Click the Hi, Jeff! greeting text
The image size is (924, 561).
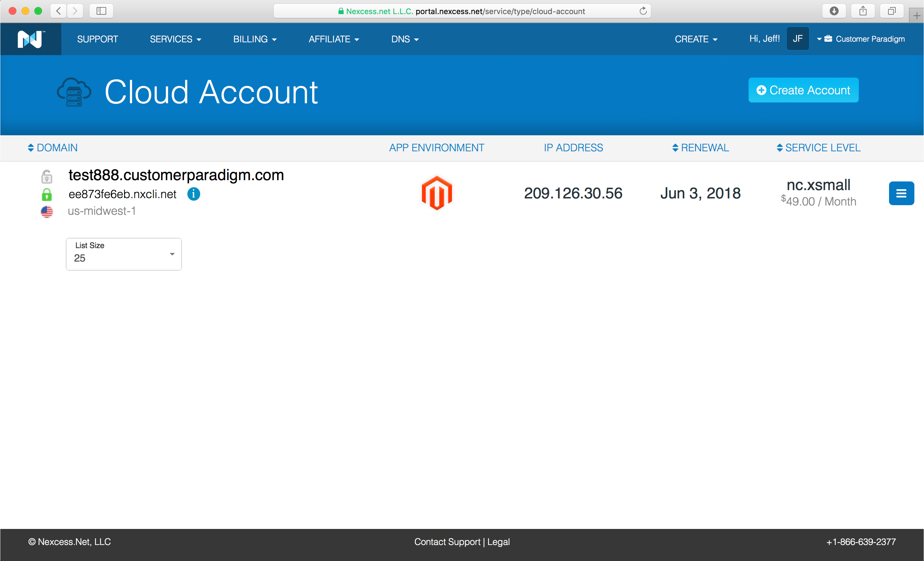764,38
